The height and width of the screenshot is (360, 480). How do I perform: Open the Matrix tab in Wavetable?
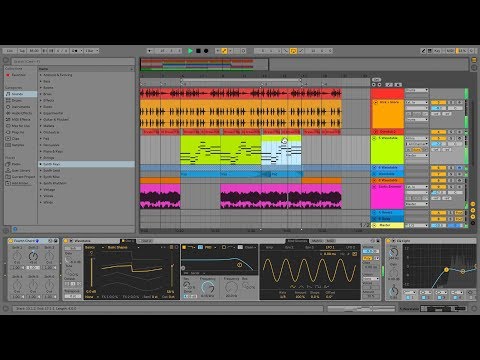[316, 241]
